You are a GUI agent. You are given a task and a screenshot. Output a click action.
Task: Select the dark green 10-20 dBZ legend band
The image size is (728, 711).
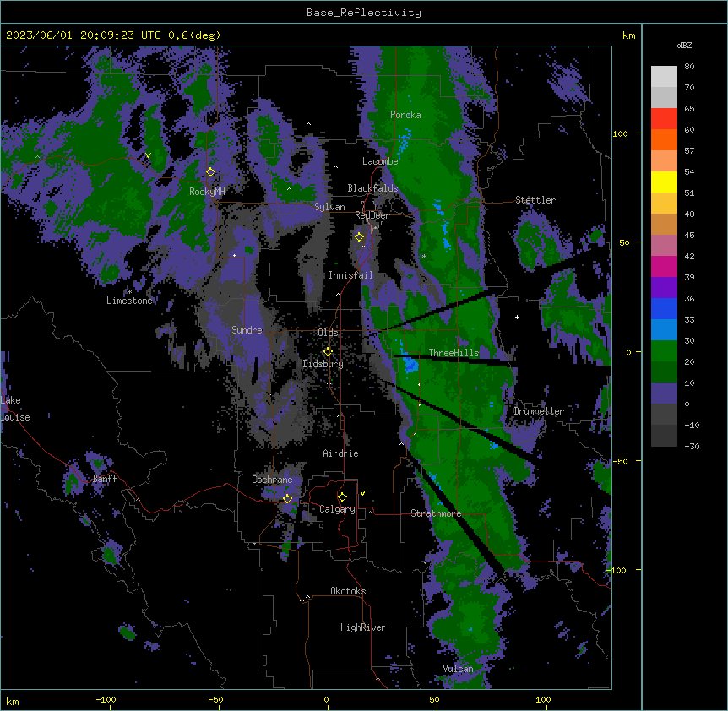pyautogui.click(x=664, y=372)
